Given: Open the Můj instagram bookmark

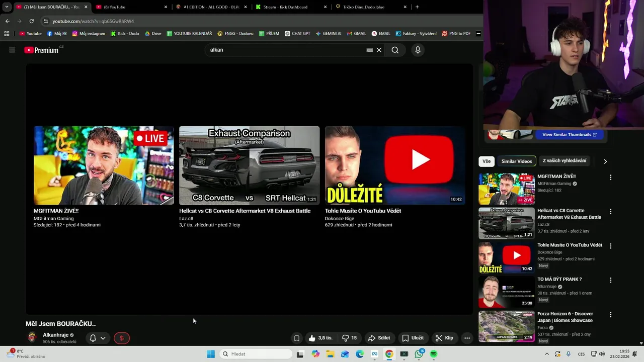Looking at the screenshot, I should (89, 34).
